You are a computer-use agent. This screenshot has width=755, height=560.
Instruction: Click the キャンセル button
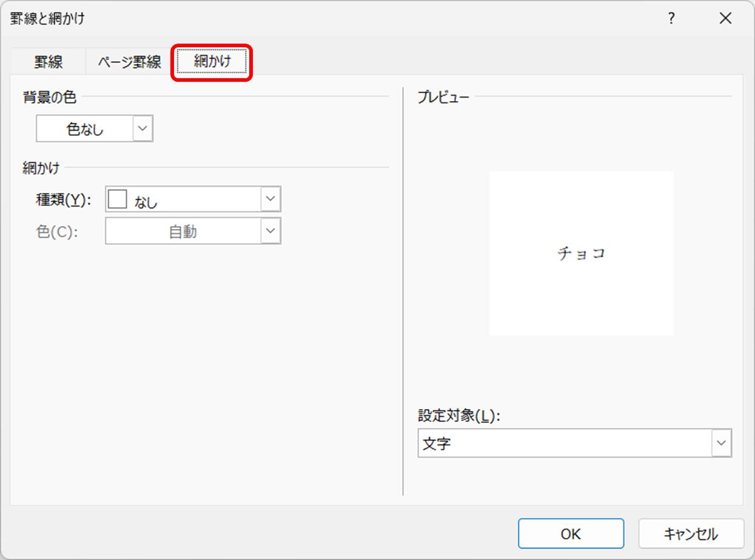pos(691,534)
